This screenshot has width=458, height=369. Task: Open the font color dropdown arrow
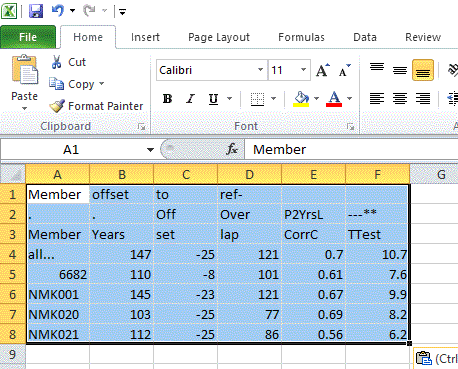point(349,98)
